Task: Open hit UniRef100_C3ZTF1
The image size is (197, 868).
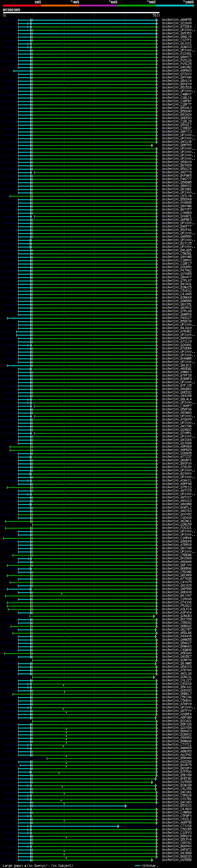Action: [176, 40]
